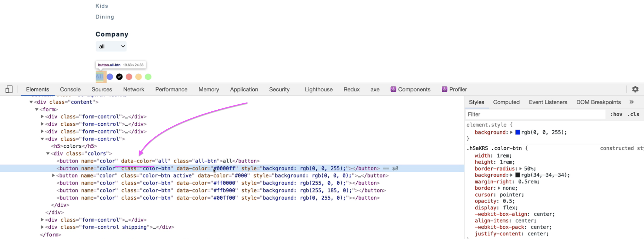Image resolution: width=644 pixels, height=239 pixels.
Task: Click the All colors button
Action: pos(99,76)
